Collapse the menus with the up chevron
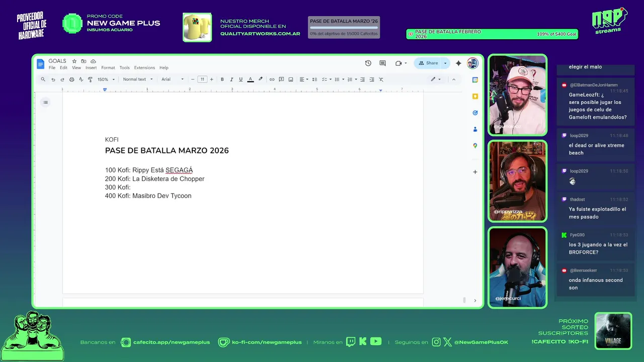 click(x=454, y=79)
